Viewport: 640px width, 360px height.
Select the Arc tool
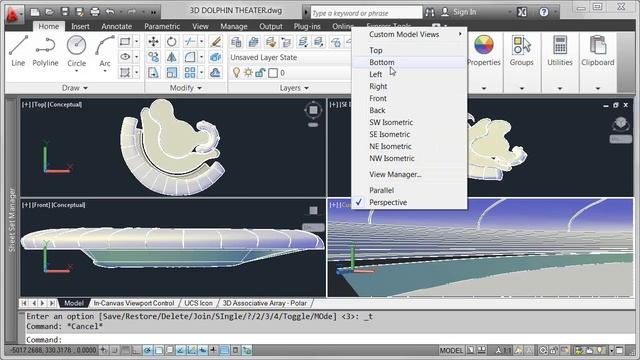pyautogui.click(x=105, y=50)
